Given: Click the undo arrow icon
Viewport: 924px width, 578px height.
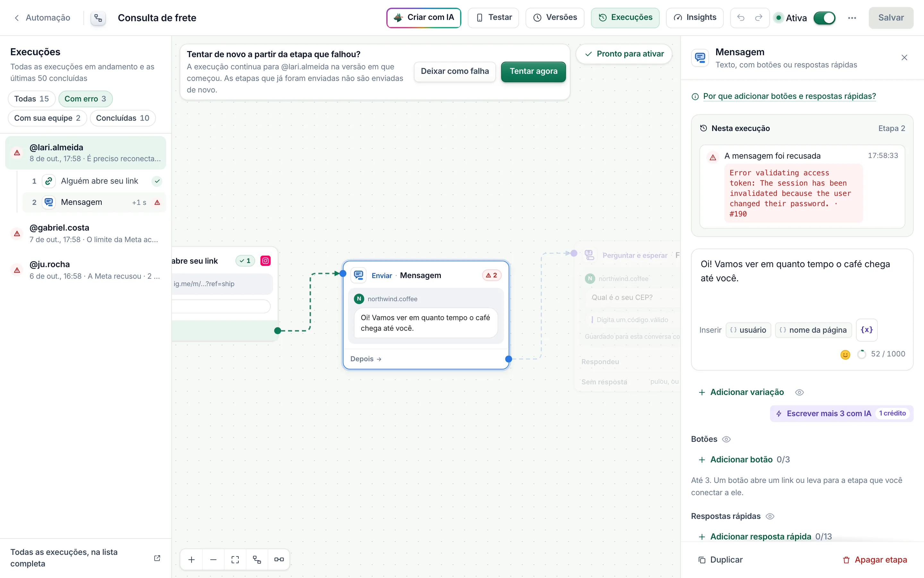Looking at the screenshot, I should pyautogui.click(x=740, y=18).
